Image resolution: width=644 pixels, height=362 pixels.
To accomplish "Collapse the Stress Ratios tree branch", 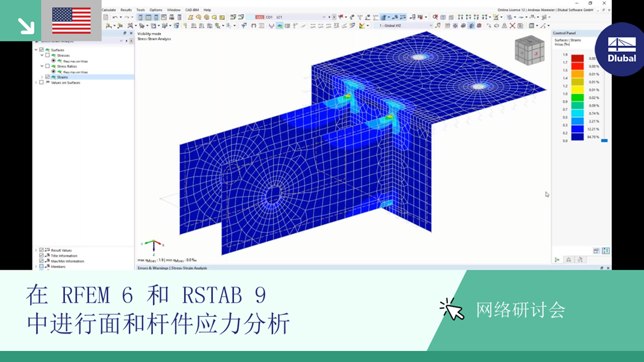I will pyautogui.click(x=41, y=66).
